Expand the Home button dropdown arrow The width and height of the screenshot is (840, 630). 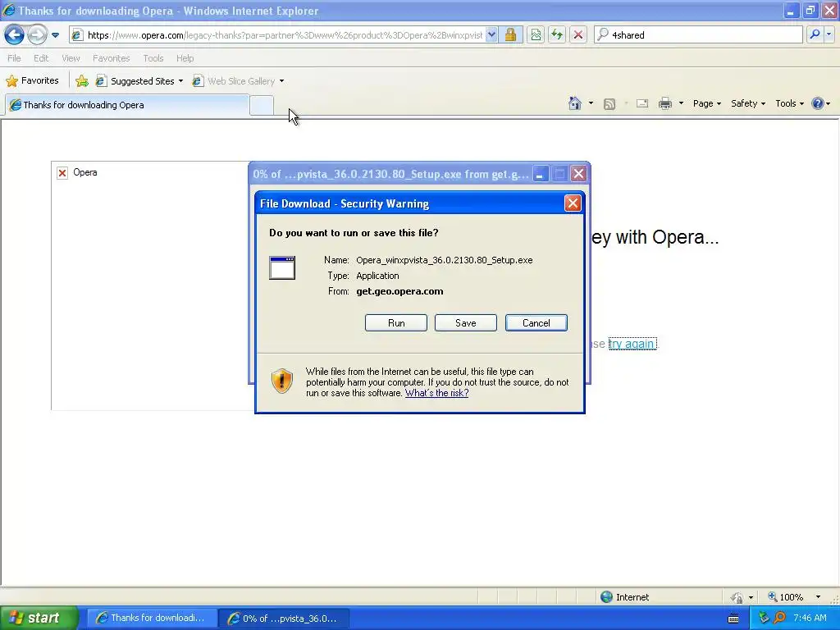pos(591,103)
